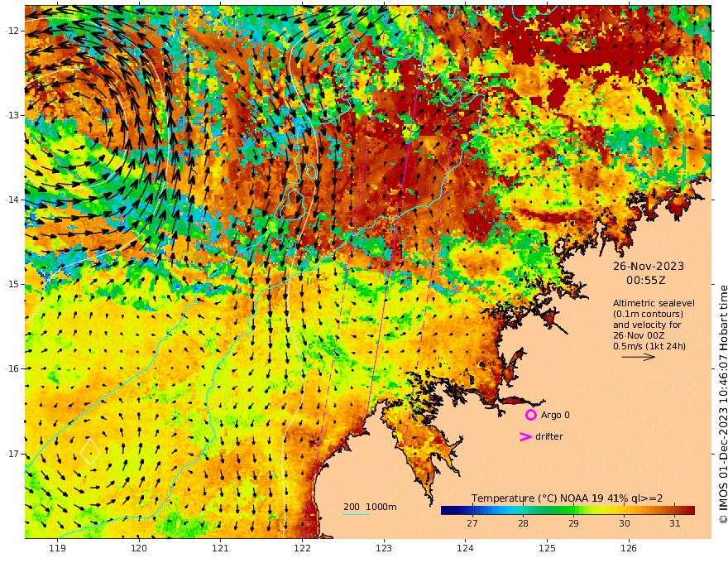Image resolution: width=728 pixels, height=563 pixels.
Task: Click the latitude label -14
Action: point(12,200)
